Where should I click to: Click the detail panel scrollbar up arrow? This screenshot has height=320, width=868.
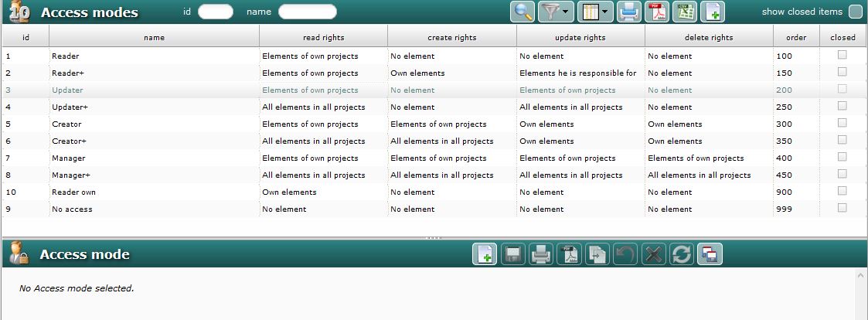(861, 275)
